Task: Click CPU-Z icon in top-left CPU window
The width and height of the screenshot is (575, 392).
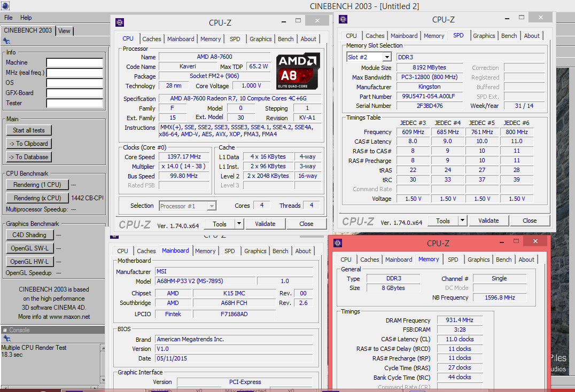Action: pyautogui.click(x=120, y=23)
